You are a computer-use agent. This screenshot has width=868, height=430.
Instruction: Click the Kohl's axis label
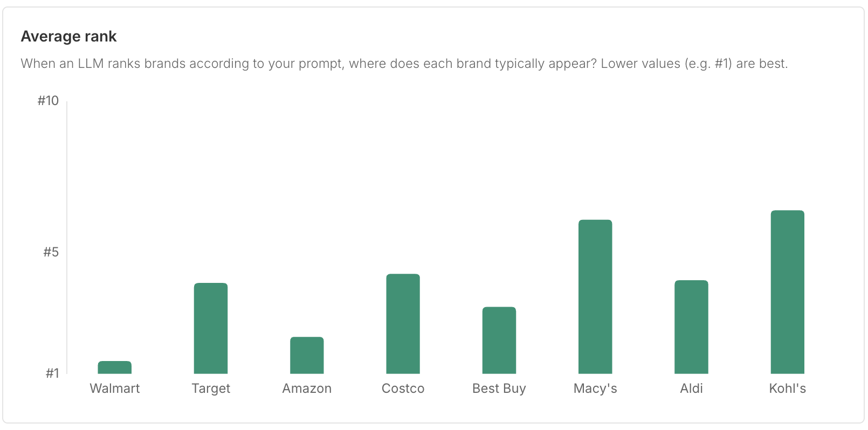click(x=788, y=389)
